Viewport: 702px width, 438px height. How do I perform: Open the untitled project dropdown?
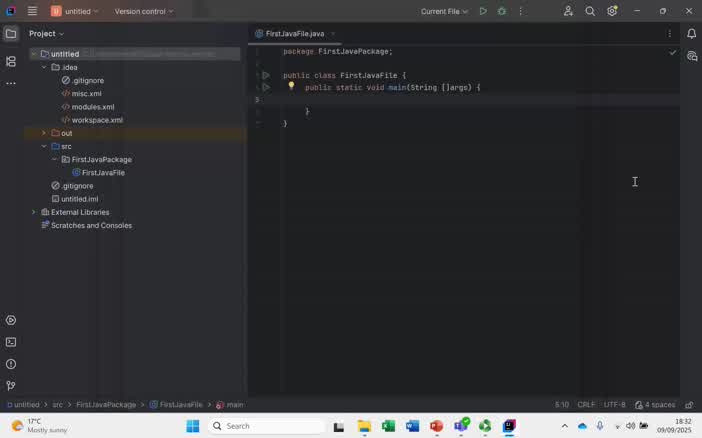coord(75,11)
